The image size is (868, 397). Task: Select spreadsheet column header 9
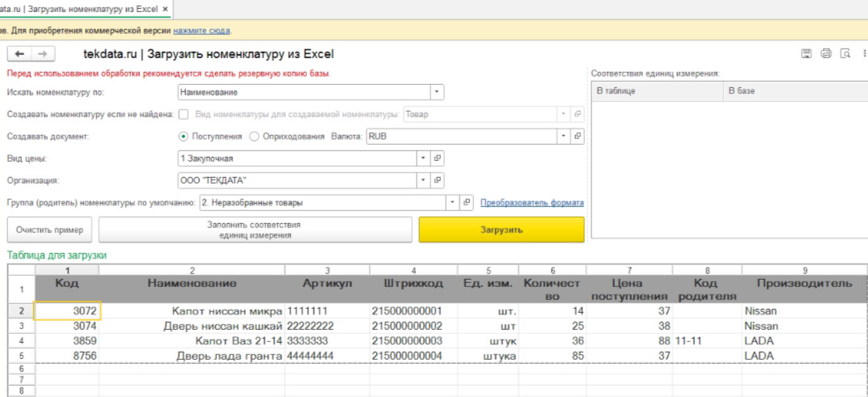[805, 270]
